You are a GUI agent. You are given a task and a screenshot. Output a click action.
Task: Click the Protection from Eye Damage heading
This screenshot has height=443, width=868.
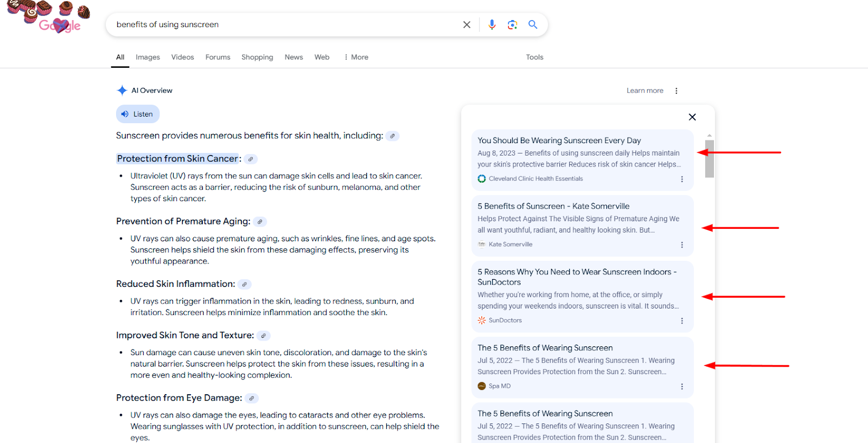pyautogui.click(x=179, y=398)
